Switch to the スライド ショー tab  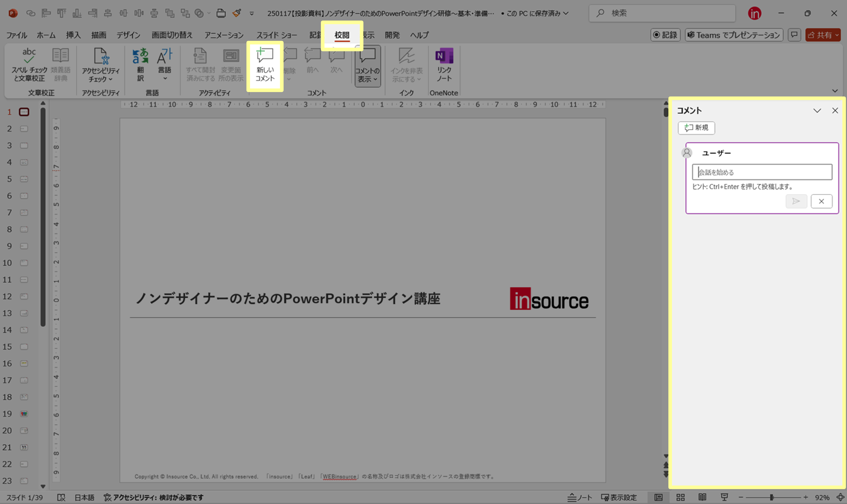pyautogui.click(x=276, y=35)
